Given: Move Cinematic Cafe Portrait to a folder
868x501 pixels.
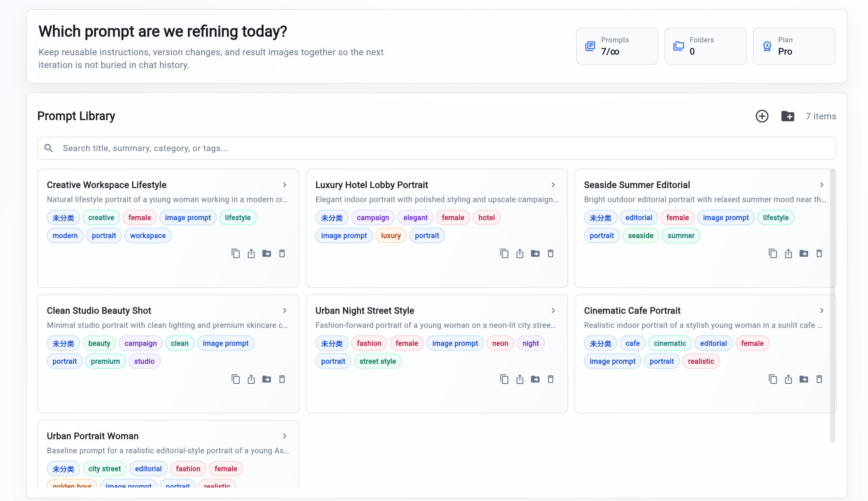Looking at the screenshot, I should (804, 379).
